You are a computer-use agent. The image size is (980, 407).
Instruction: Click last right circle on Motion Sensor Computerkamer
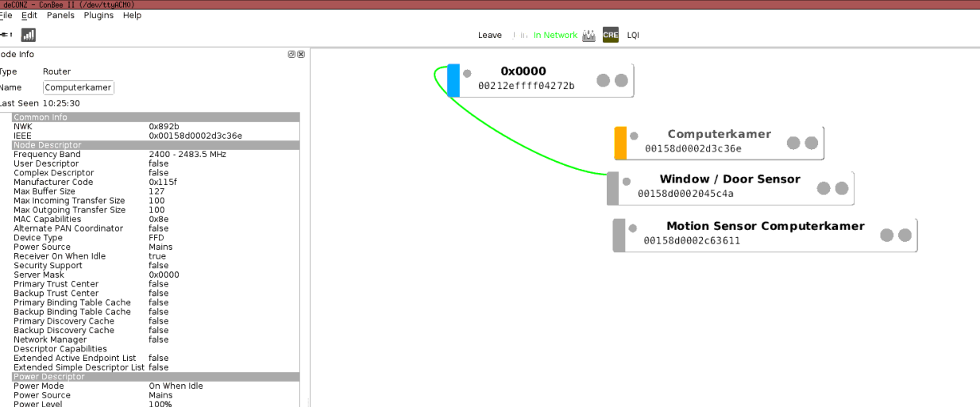point(905,235)
